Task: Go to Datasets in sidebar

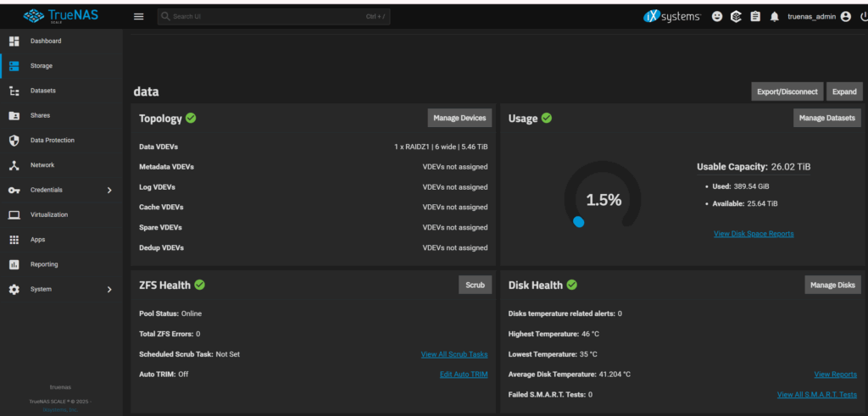Action: pos(42,91)
